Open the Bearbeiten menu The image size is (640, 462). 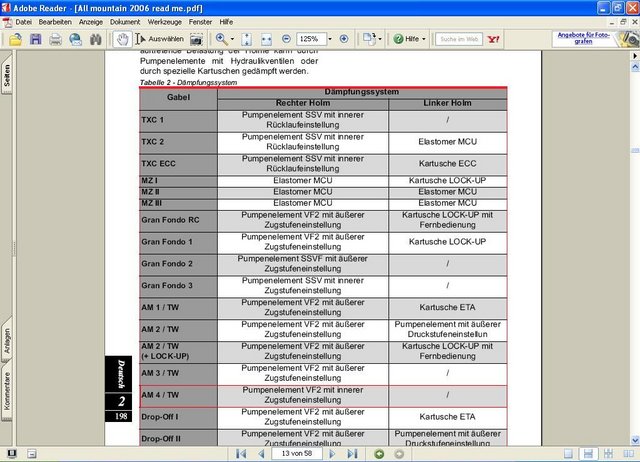pyautogui.click(x=55, y=22)
